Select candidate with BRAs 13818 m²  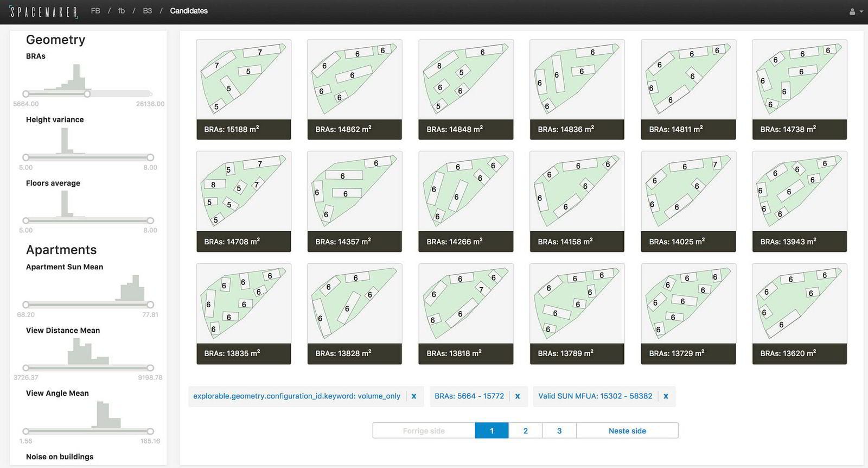click(466, 314)
